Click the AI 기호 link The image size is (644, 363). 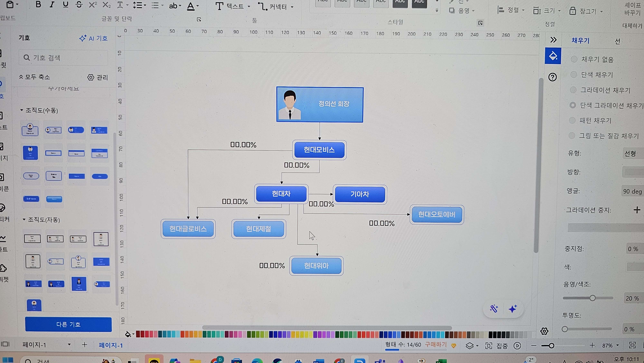click(x=94, y=38)
